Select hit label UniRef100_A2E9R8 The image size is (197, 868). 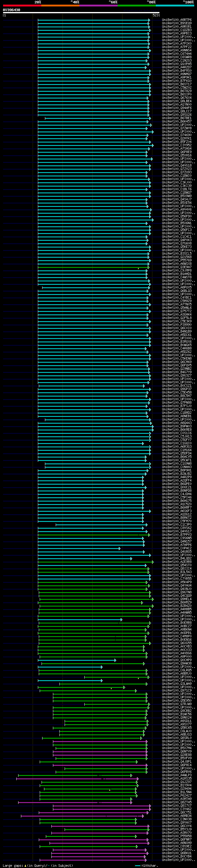click(x=177, y=561)
